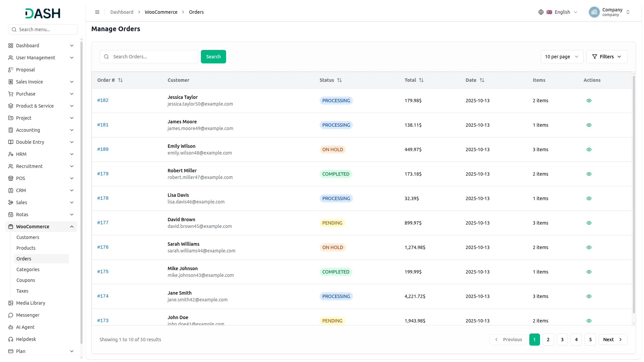Open Customers under WooCommerce

28,237
